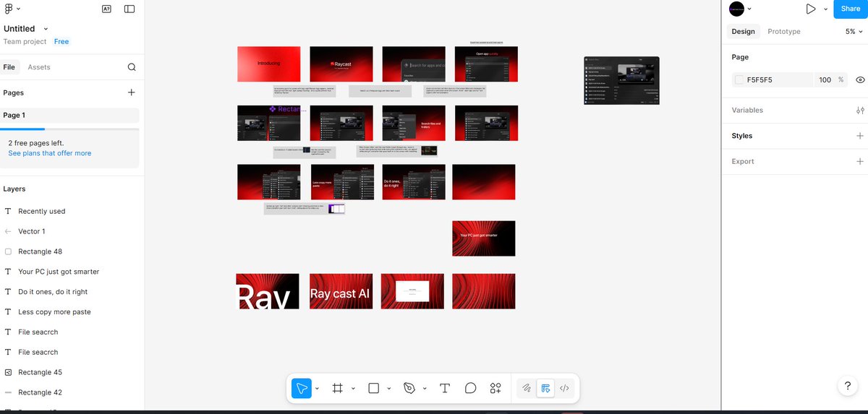Click the large 'Ray' text frame
Image resolution: width=868 pixels, height=414 pixels.
268,291
